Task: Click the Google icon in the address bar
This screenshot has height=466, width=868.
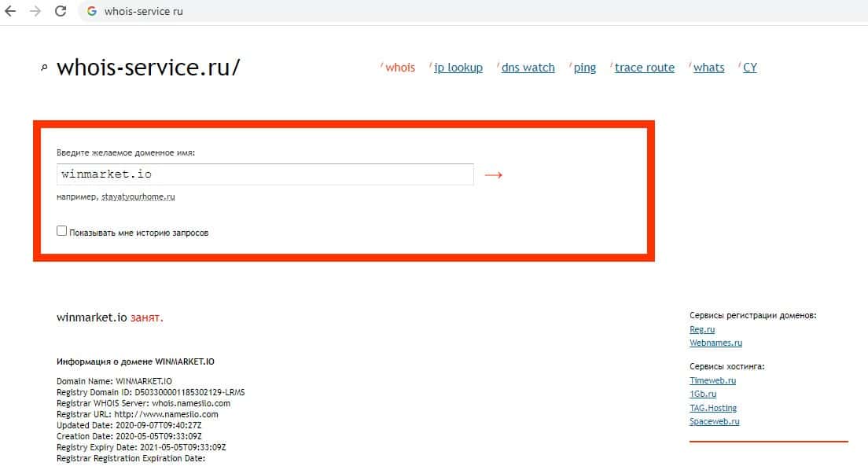Action: click(92, 11)
